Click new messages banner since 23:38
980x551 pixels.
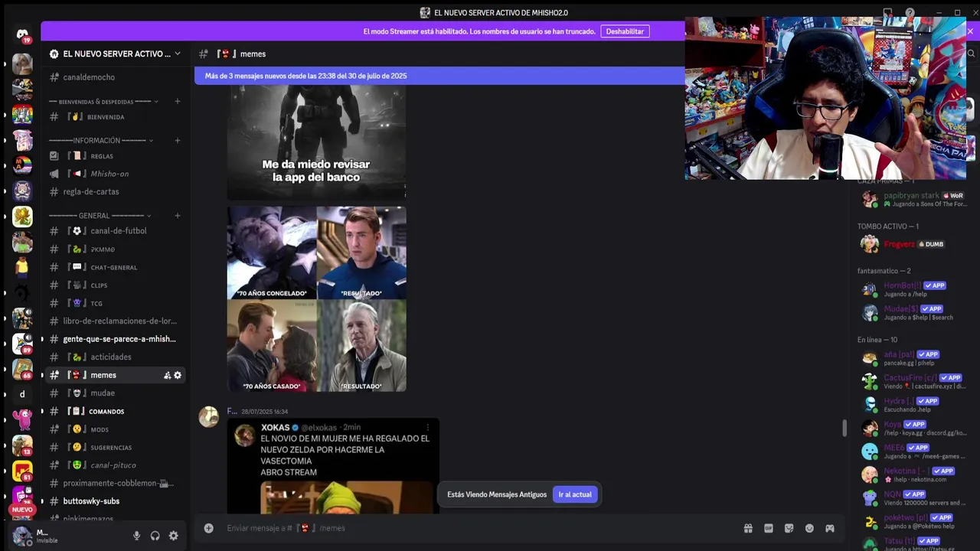point(439,76)
